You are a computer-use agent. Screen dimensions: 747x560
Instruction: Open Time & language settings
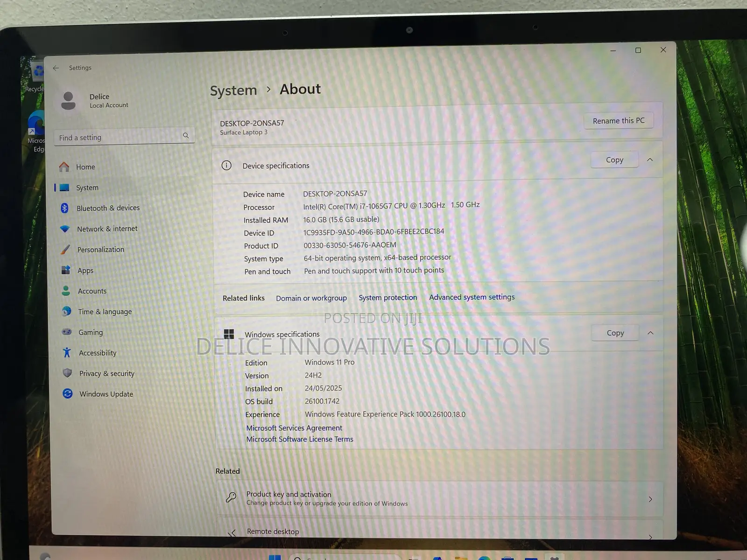(105, 312)
